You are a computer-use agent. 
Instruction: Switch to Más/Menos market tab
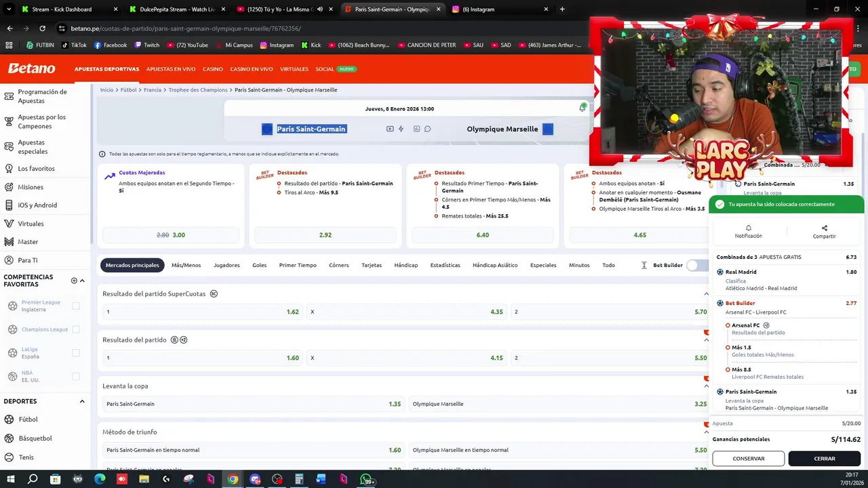(x=186, y=265)
